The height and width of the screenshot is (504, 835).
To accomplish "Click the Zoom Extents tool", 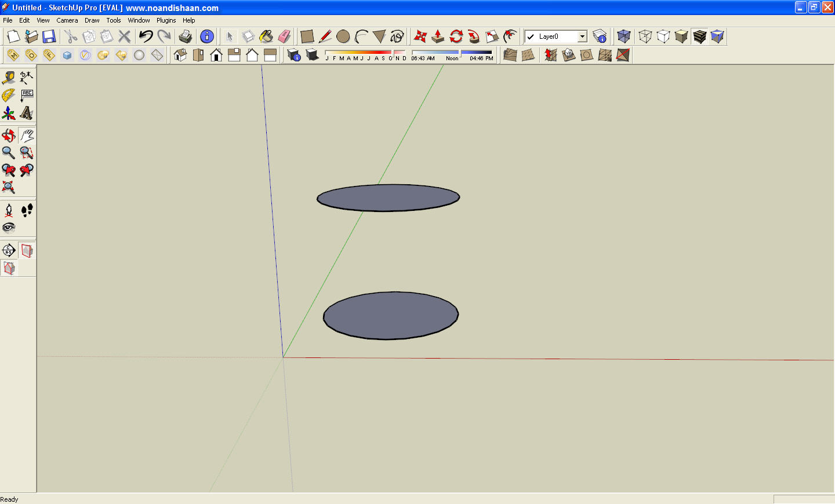I will point(9,187).
